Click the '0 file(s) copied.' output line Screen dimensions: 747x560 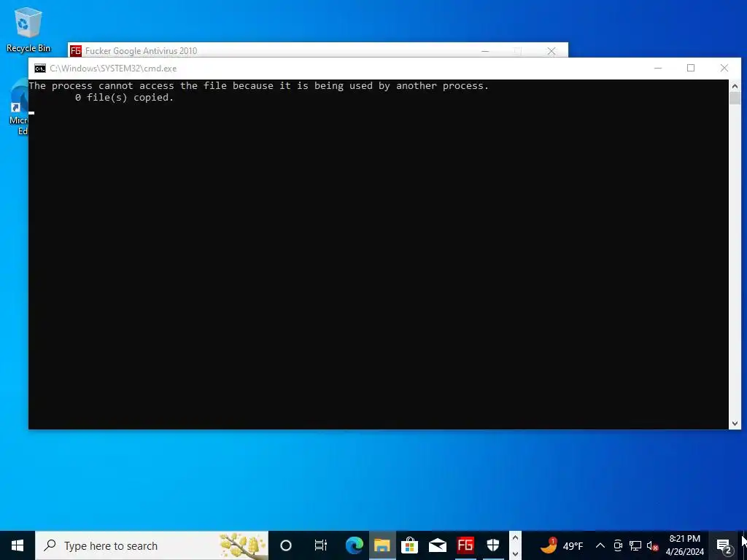click(124, 98)
